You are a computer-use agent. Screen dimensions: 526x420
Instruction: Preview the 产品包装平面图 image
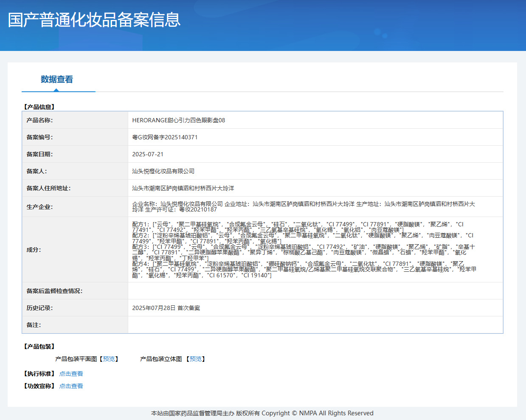tap(109, 359)
